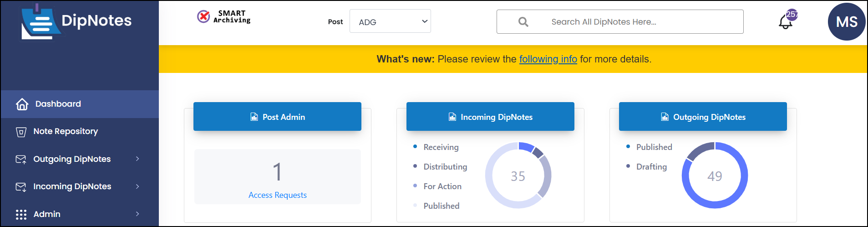The width and height of the screenshot is (868, 227).
Task: Select Outgoing DipNotes in the sidebar menu
Action: point(80,159)
